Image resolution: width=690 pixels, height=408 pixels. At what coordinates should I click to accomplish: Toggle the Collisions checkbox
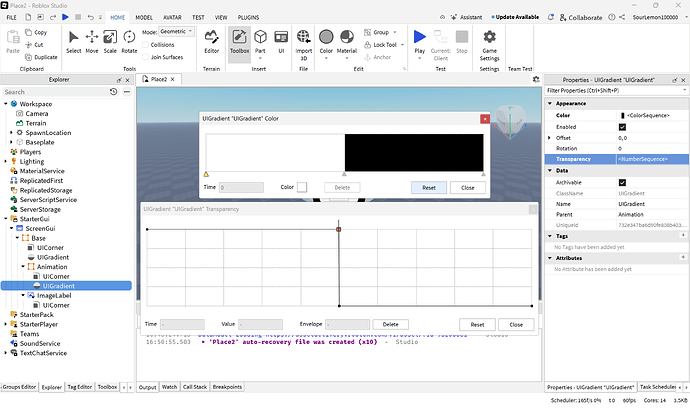(x=146, y=44)
